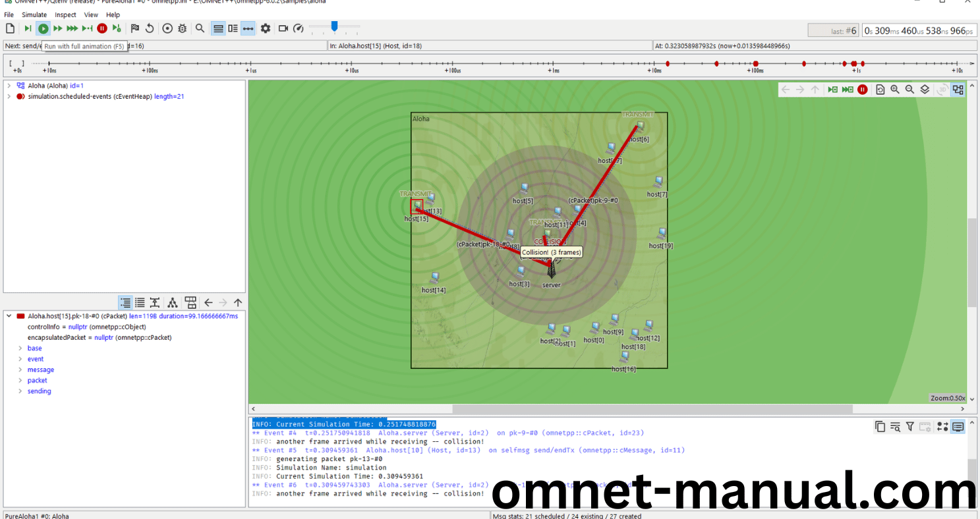
Task: Toggle the message animation dots icon
Action: 248,28
